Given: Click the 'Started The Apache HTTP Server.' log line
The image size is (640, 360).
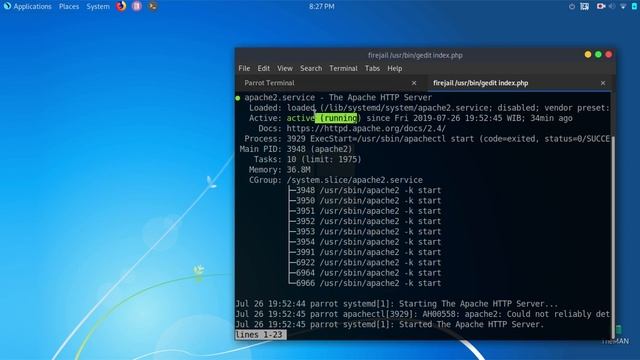Looking at the screenshot, I should 390,324.
